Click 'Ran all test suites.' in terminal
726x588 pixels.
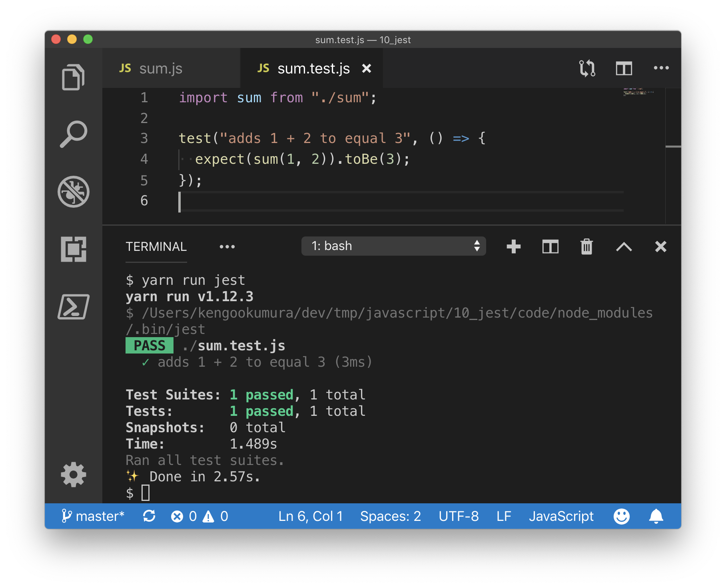pyautogui.click(x=205, y=460)
